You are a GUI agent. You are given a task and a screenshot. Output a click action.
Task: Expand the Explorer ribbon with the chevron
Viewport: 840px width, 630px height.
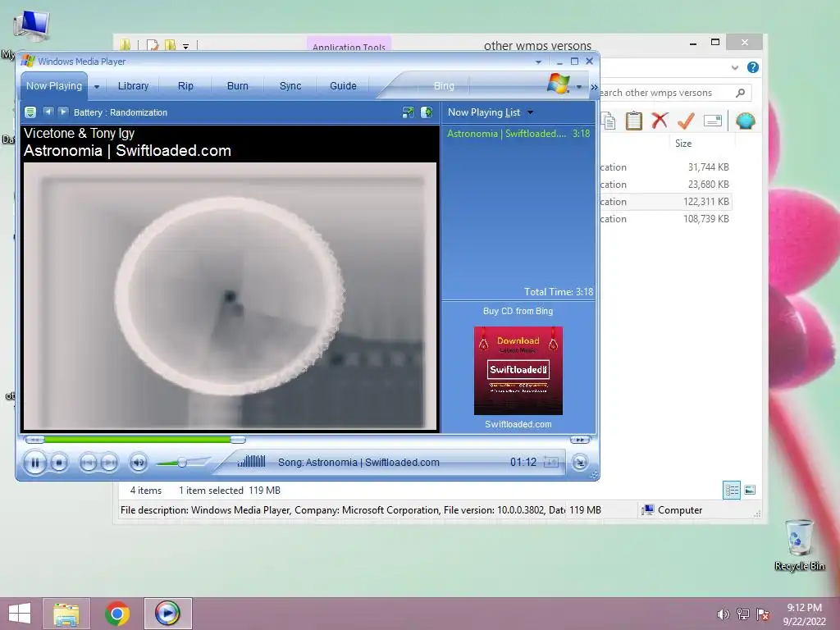[735, 67]
